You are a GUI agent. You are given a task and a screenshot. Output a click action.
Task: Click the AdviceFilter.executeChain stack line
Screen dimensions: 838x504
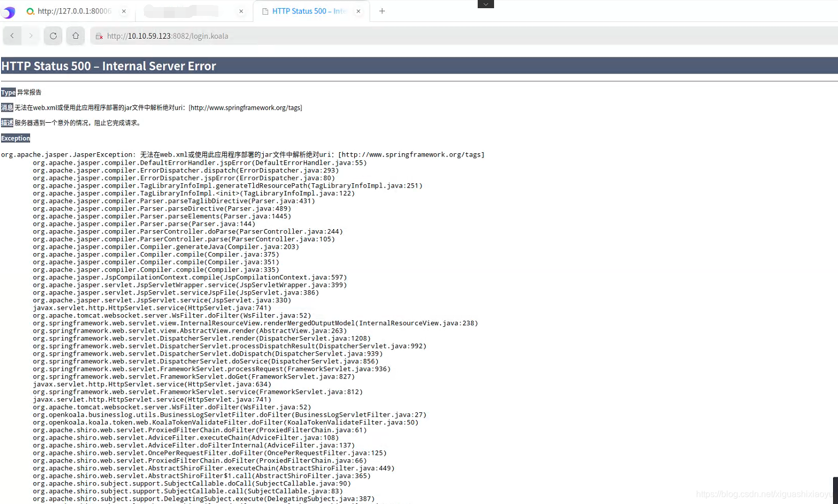pyautogui.click(x=186, y=437)
